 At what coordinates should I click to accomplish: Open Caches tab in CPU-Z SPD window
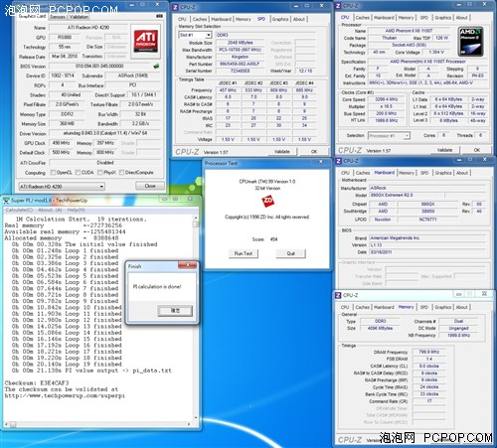pos(200,19)
